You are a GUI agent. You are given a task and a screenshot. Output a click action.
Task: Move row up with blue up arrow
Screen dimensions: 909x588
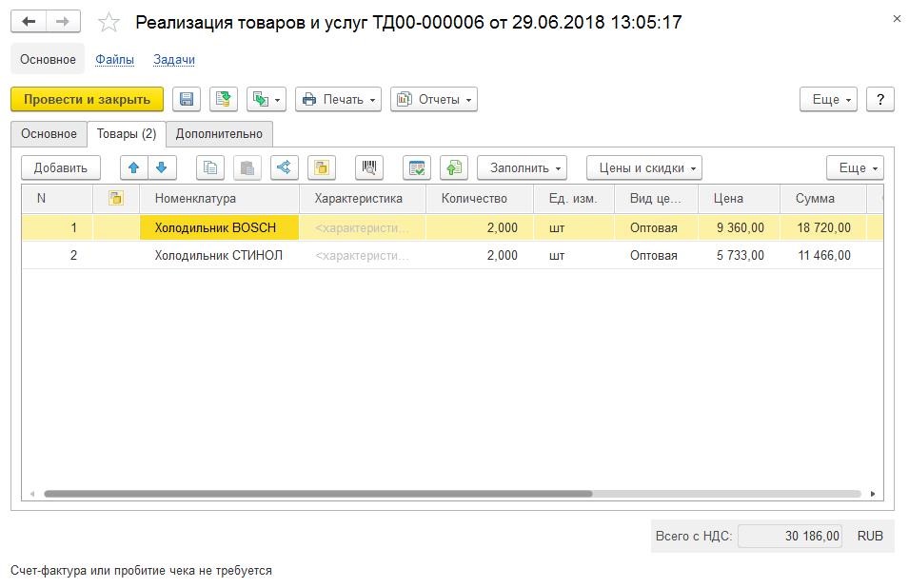coord(134,168)
